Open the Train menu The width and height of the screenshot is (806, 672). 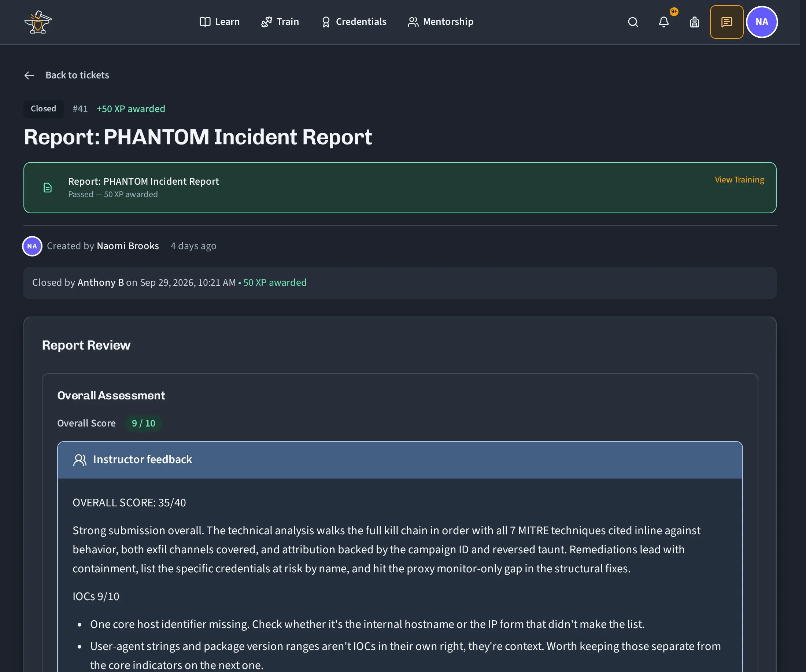(x=280, y=22)
